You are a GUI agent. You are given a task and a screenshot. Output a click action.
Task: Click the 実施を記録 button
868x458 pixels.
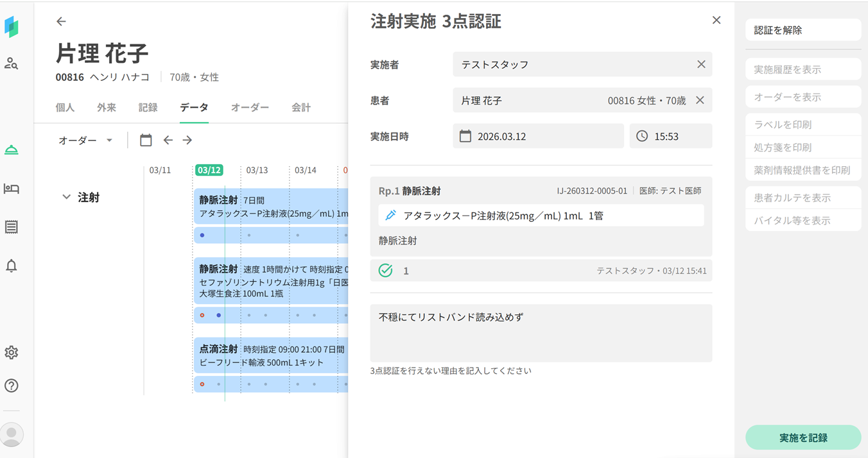pyautogui.click(x=803, y=437)
